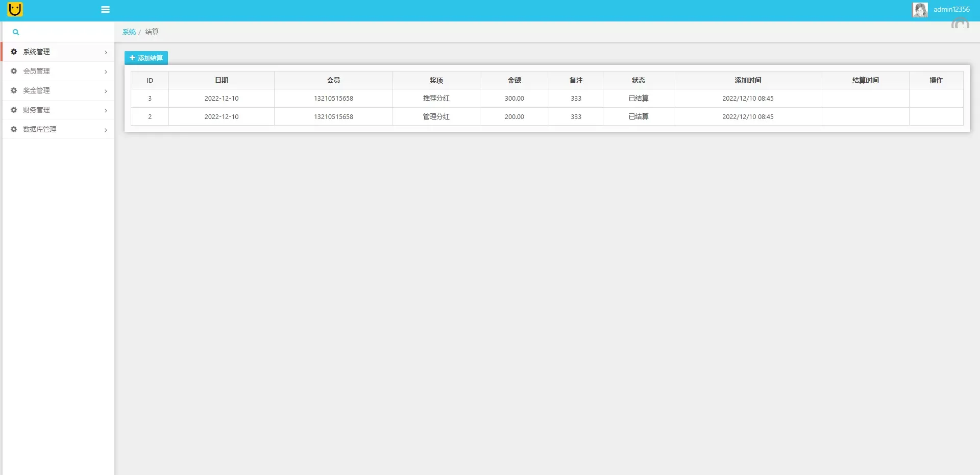Expand 系统管理 via its chevron arrow
Image resolution: width=980 pixels, height=475 pixels.
coord(106,52)
